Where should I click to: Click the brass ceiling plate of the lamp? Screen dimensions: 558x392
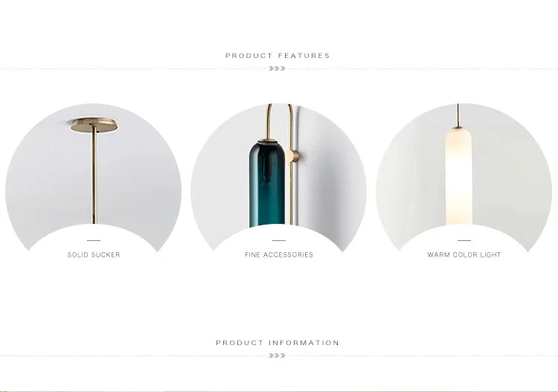point(94,125)
